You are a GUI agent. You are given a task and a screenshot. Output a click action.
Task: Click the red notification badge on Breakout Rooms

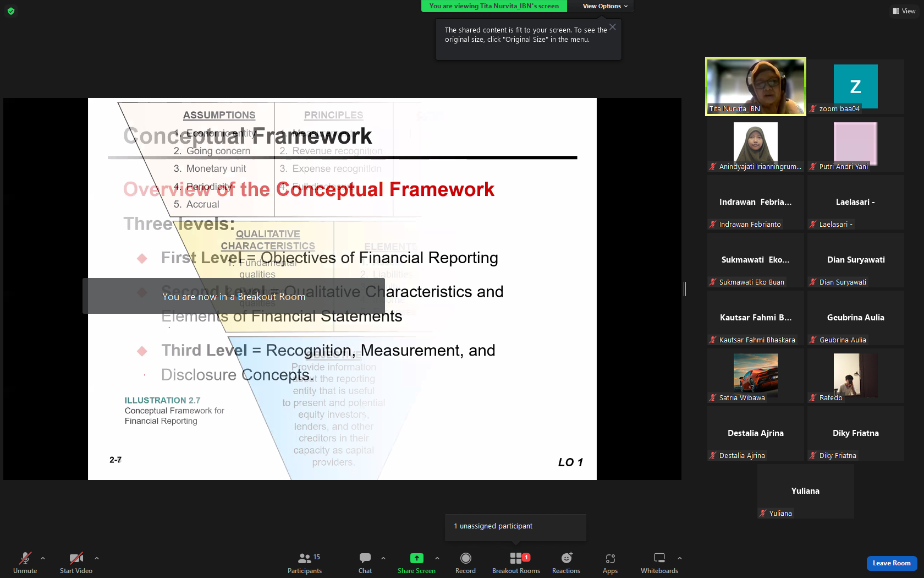[x=526, y=558]
